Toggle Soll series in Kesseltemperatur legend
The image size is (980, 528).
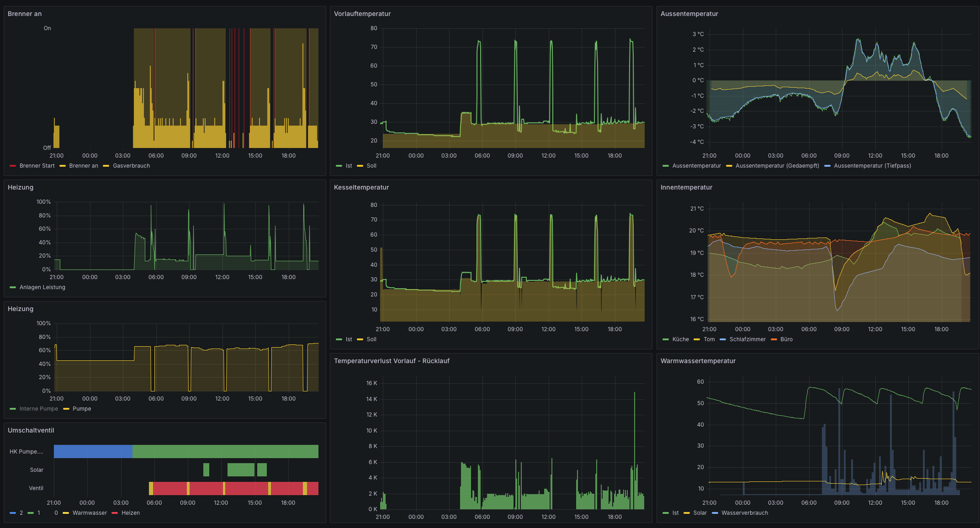pyautogui.click(x=371, y=339)
